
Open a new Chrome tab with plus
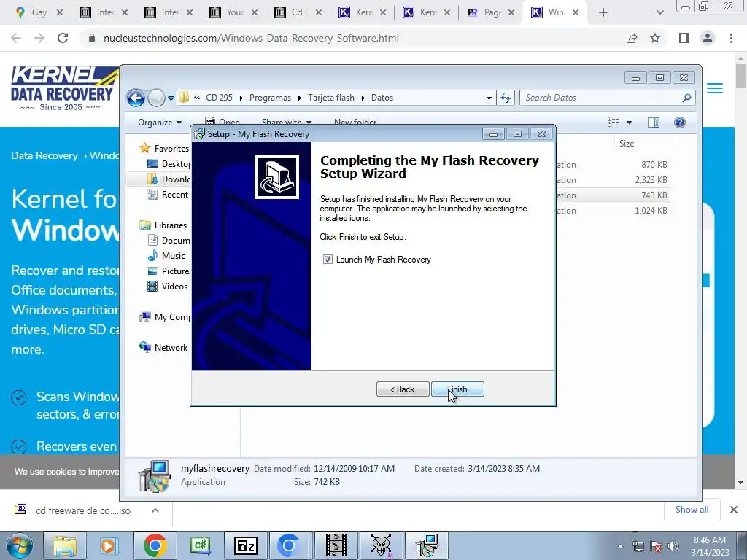[x=603, y=13]
